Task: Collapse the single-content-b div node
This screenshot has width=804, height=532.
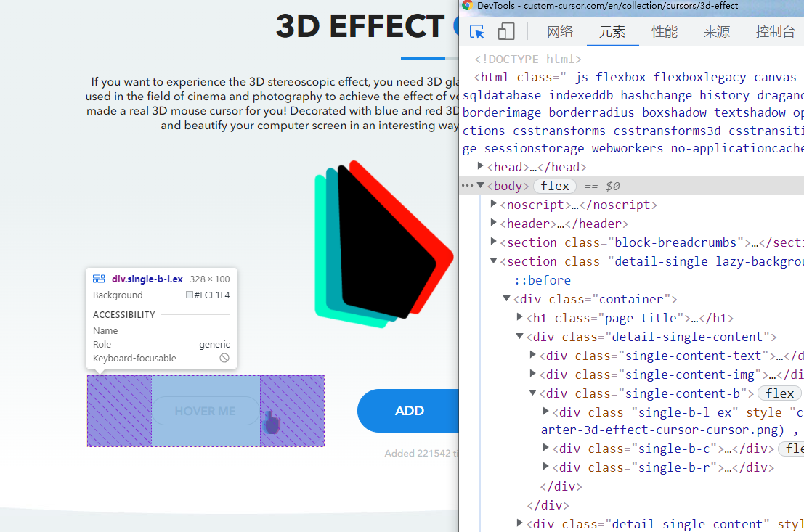Action: (533, 393)
